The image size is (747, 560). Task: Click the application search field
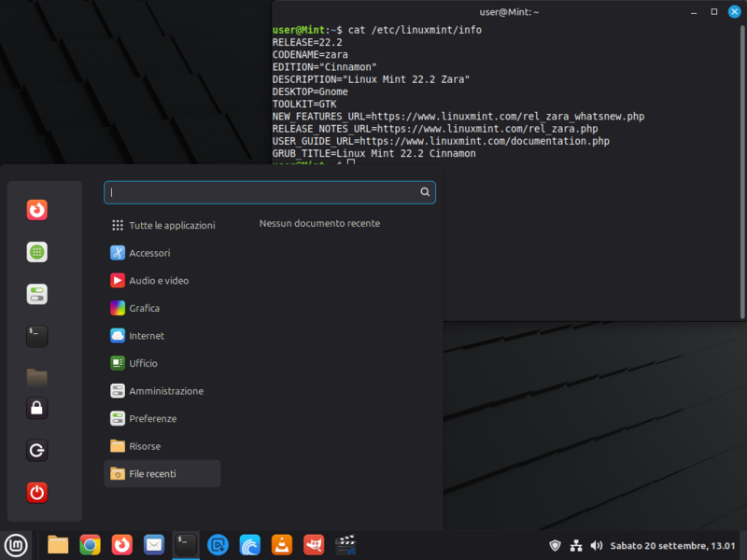click(269, 191)
